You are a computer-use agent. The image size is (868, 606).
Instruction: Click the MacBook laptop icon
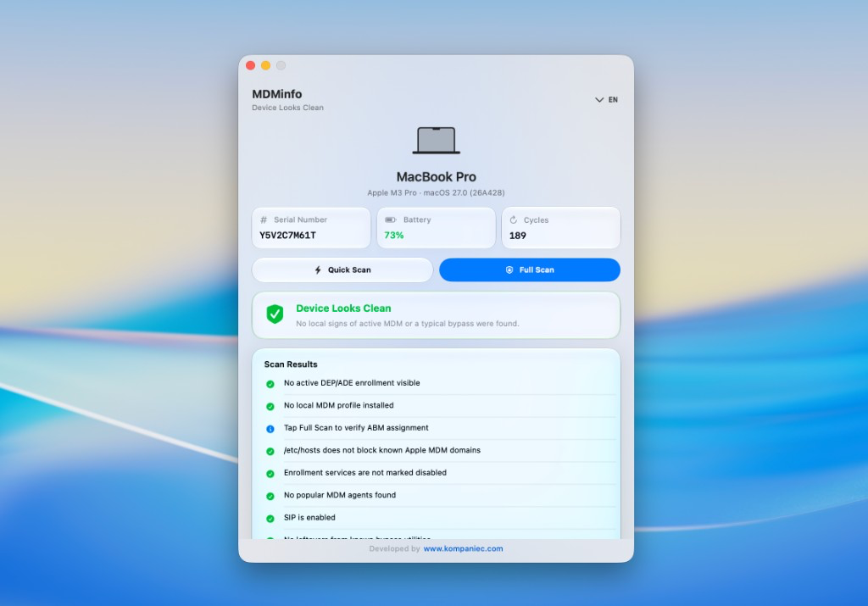pos(437,141)
